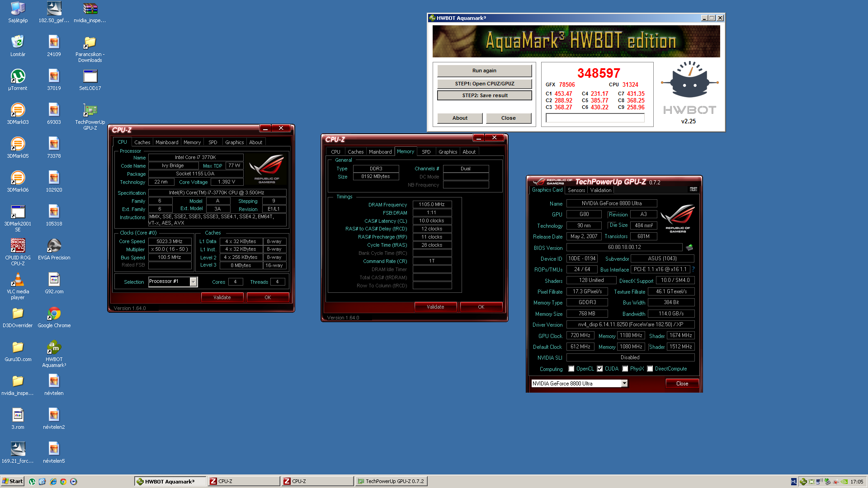Open the Guru3D.com folder icon

click(18, 351)
